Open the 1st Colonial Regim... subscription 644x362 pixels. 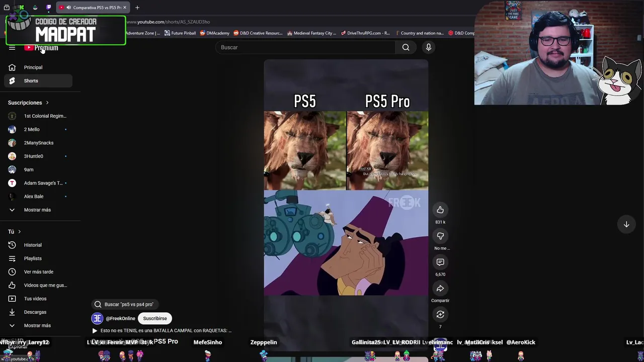tap(38, 116)
